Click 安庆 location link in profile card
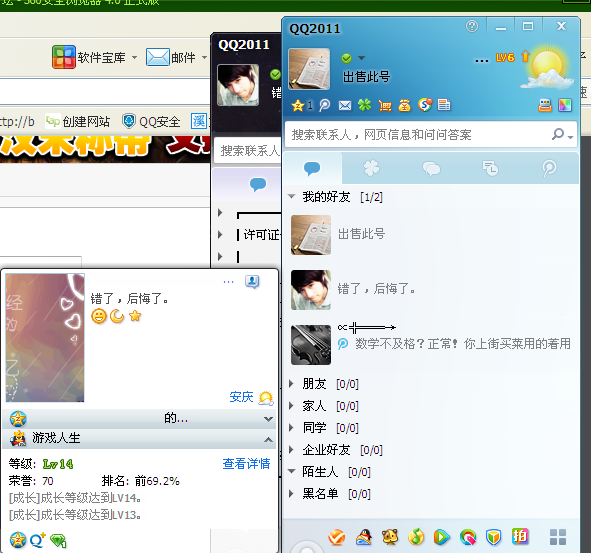This screenshot has height=553, width=591. 241,397
